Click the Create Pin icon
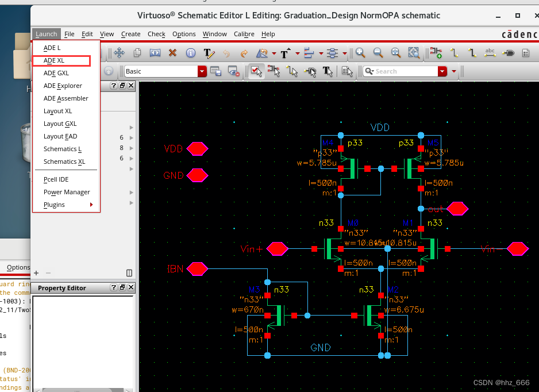 [508, 53]
